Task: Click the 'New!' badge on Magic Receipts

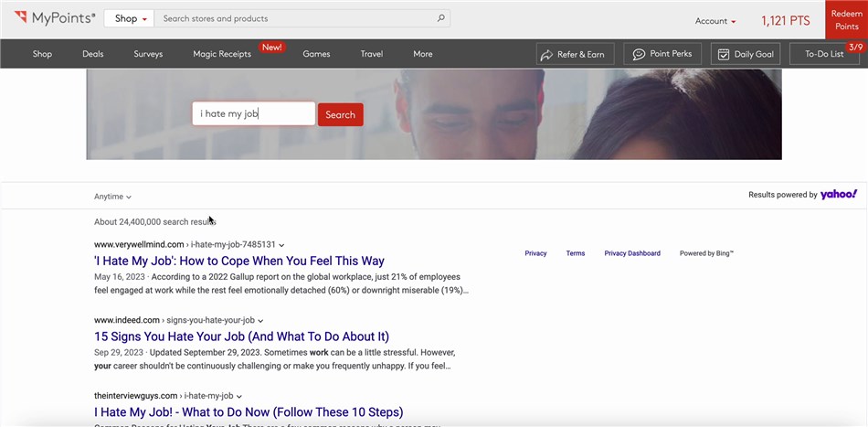Action: point(271,47)
